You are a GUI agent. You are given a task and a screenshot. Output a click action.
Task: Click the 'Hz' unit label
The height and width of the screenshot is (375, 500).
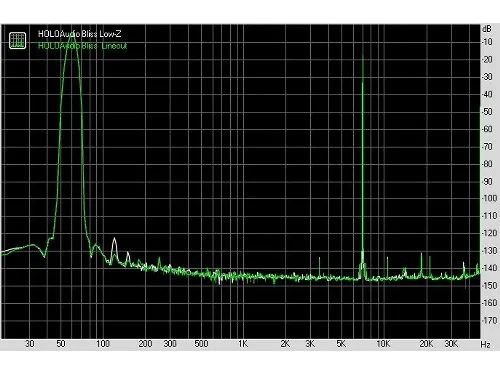486,344
